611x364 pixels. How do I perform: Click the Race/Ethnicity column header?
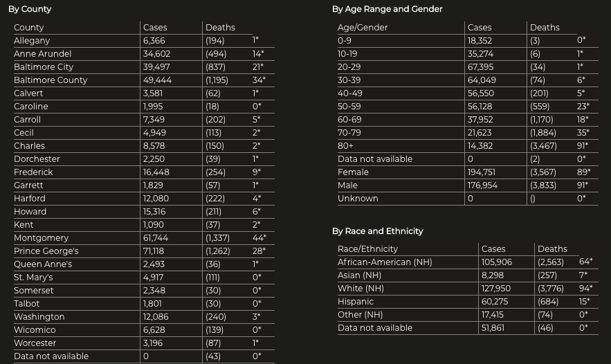point(368,249)
